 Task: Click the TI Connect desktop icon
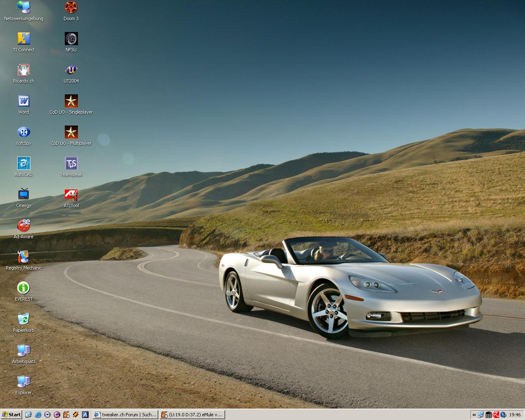point(23,39)
